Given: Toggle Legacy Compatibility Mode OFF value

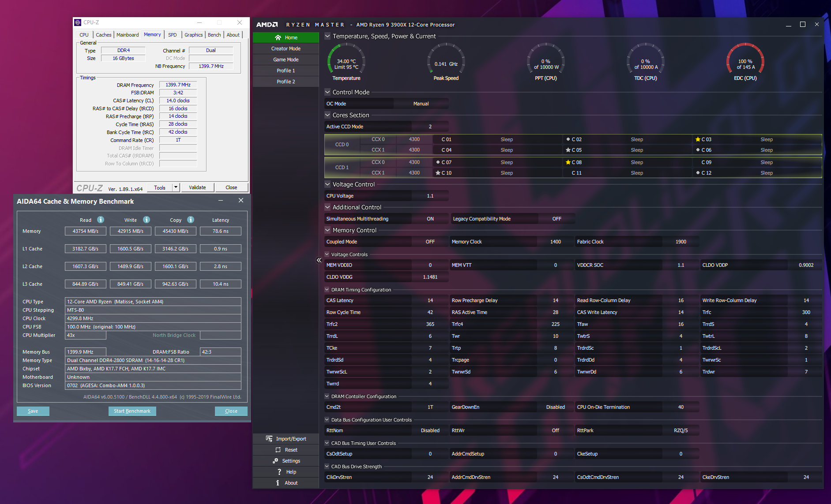Looking at the screenshot, I should click(x=557, y=219).
